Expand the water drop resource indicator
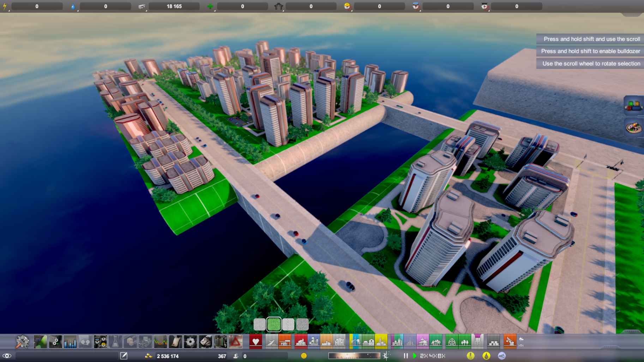Image resolution: width=644 pixels, height=362 pixels. [73, 6]
